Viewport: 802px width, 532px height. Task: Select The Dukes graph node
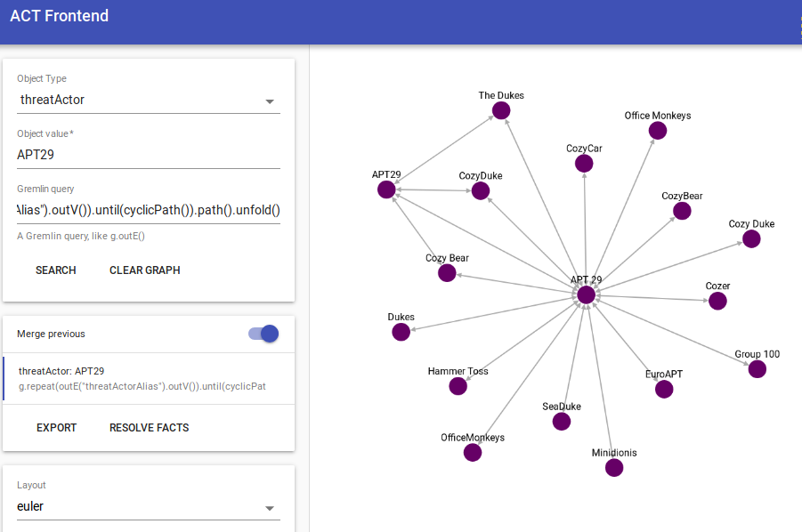point(501,110)
